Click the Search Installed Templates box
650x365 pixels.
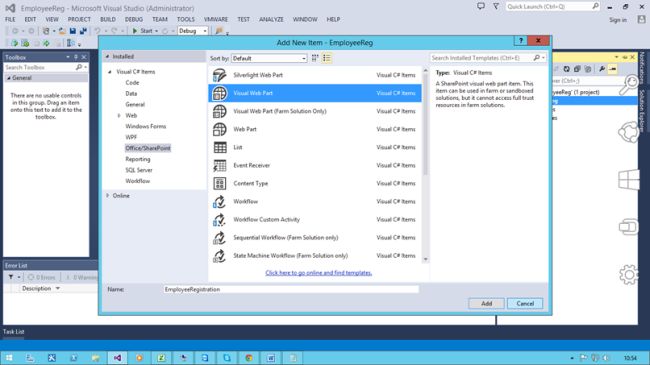pyautogui.click(x=488, y=58)
